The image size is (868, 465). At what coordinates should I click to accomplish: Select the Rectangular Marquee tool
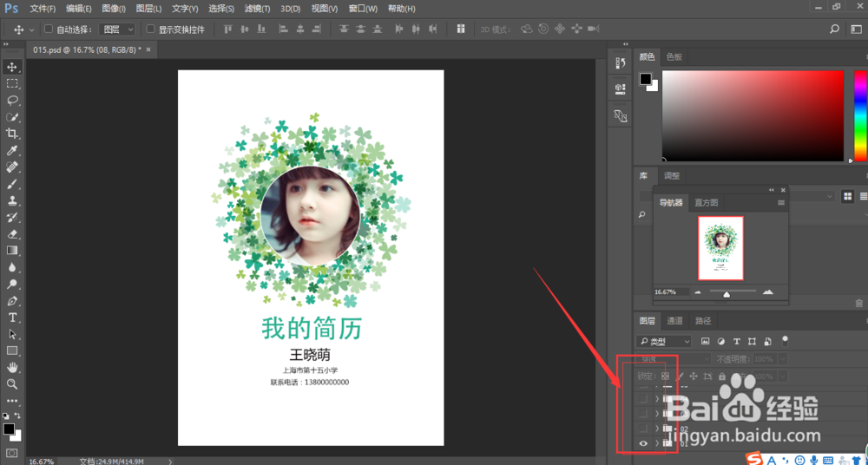click(11, 83)
